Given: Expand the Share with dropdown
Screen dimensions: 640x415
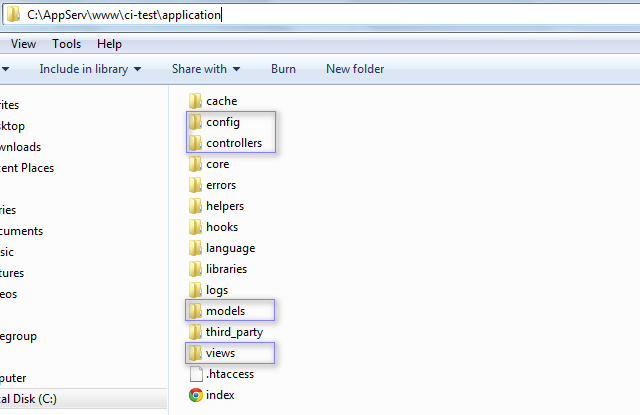Looking at the screenshot, I should (x=206, y=69).
